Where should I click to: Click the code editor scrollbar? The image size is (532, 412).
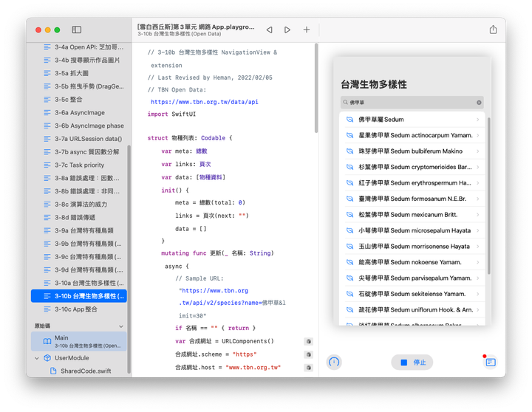316,88
